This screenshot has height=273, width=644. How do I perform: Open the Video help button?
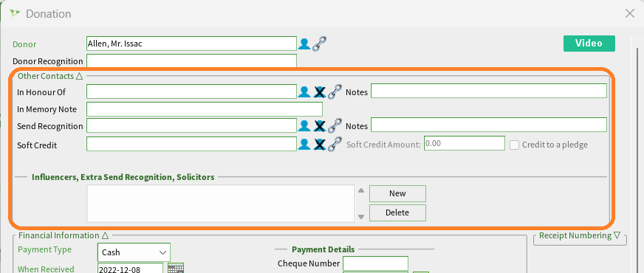click(x=589, y=44)
